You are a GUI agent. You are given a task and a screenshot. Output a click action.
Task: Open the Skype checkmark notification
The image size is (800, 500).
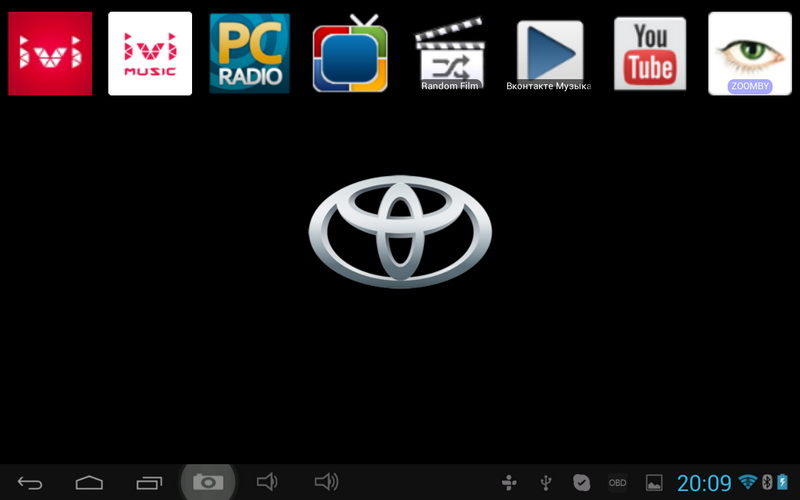coord(581,483)
